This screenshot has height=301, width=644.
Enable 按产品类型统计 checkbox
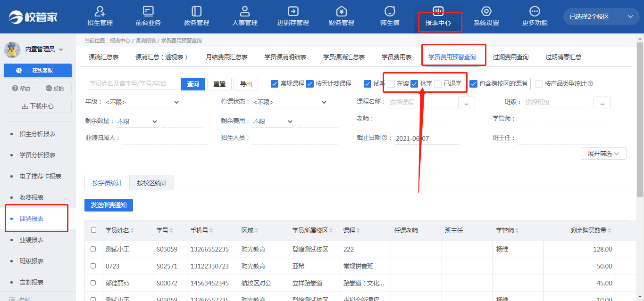point(539,84)
